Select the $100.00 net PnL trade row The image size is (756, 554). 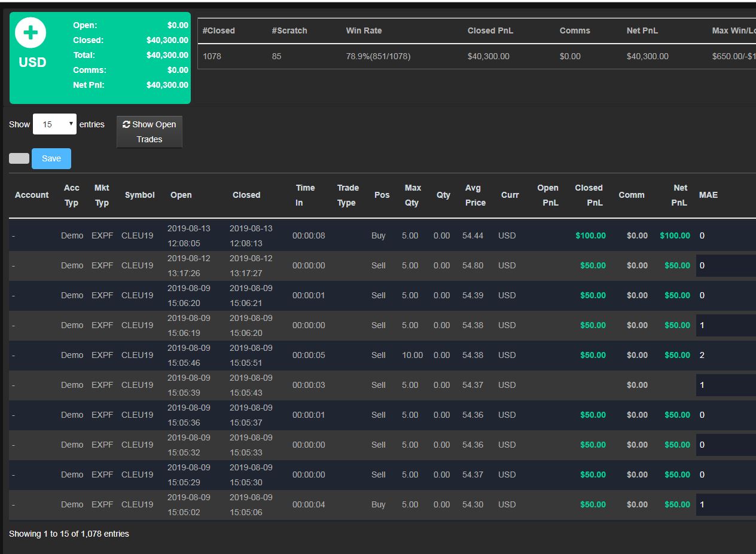pyautogui.click(x=382, y=235)
